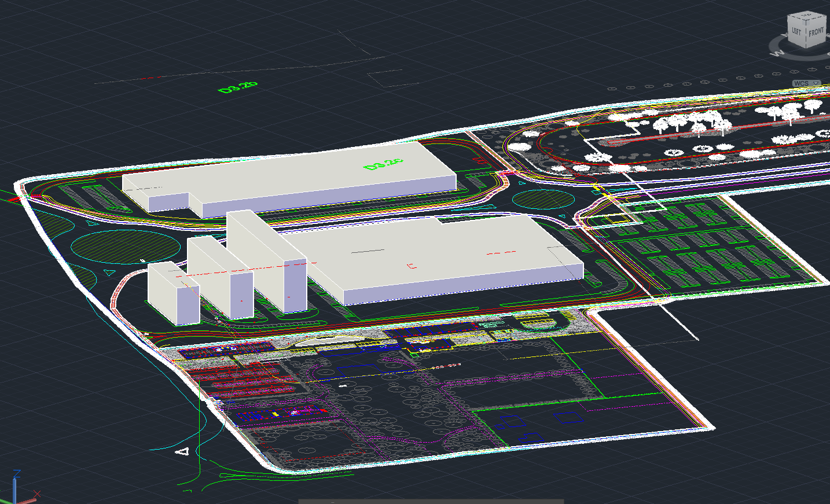The height and width of the screenshot is (504, 830).
Task: Select the white triangle marker outside the site boundary
Action: pyautogui.click(x=183, y=451)
